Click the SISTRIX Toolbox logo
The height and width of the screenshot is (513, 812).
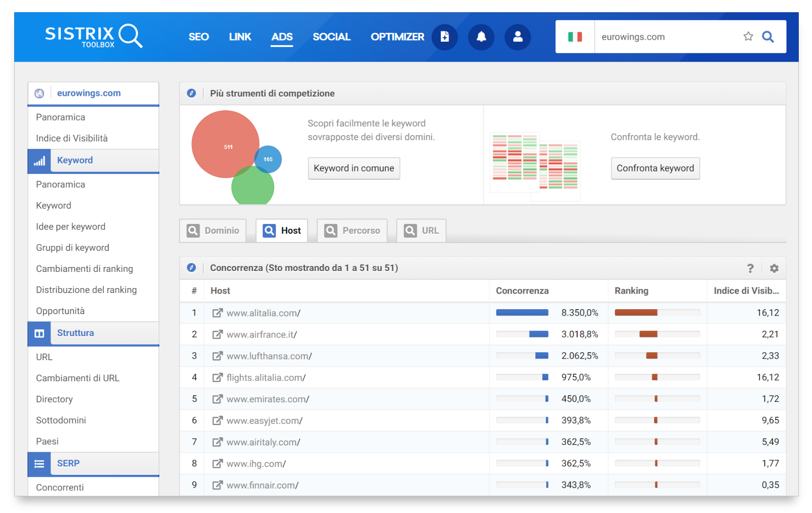tap(94, 37)
